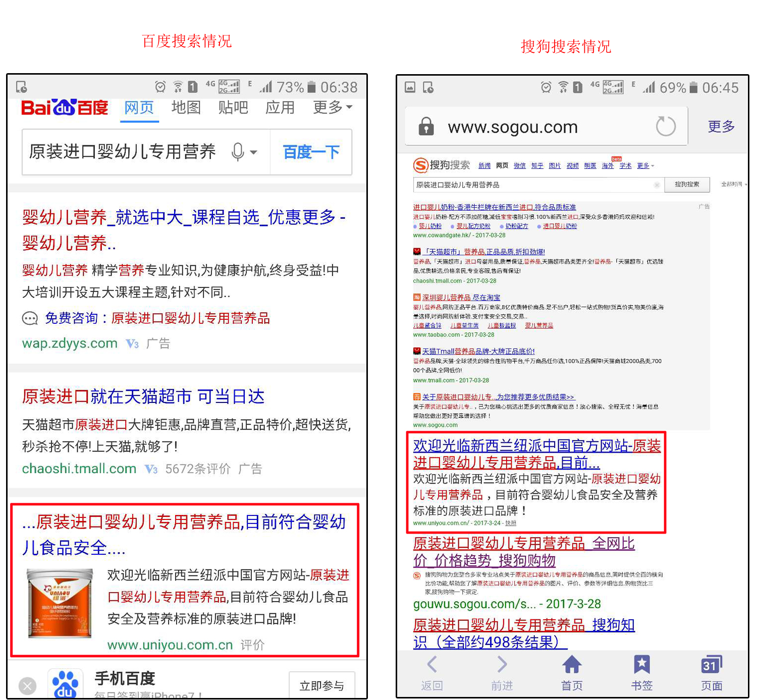This screenshot has height=700, width=758.
Task: Tap 5672条评价 under Tmall result
Action: [198, 470]
